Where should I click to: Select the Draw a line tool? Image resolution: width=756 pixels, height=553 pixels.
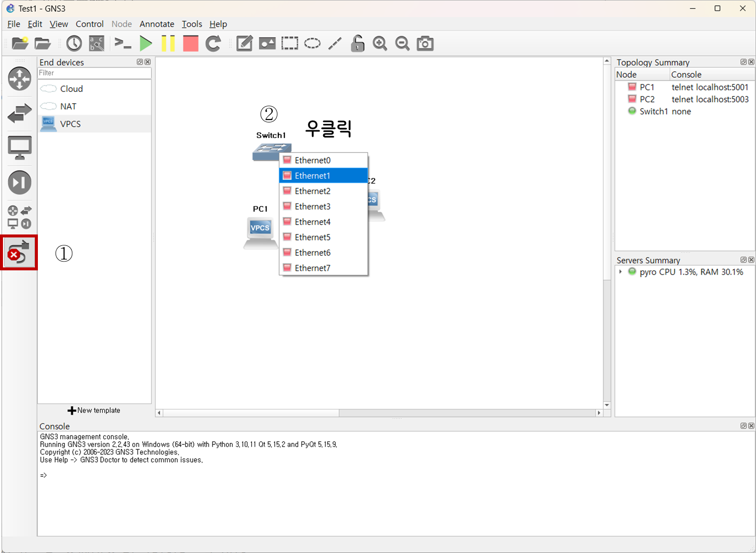[x=335, y=43]
